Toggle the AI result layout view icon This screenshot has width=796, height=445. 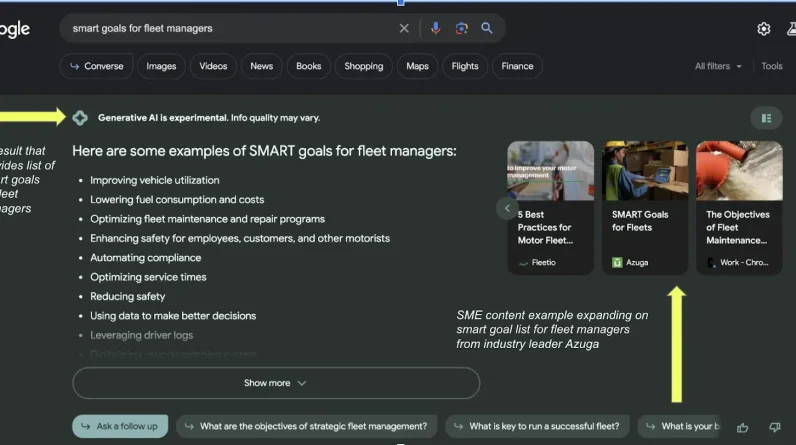[x=766, y=118]
